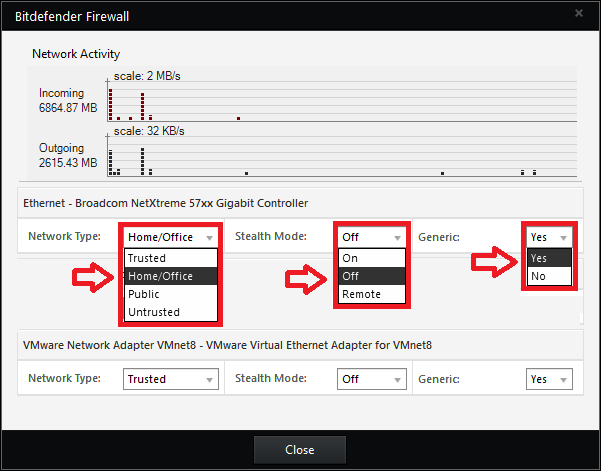This screenshot has width=601, height=471.
Task: Click Incoming 6864.87 MB traffic label
Action: click(68, 100)
